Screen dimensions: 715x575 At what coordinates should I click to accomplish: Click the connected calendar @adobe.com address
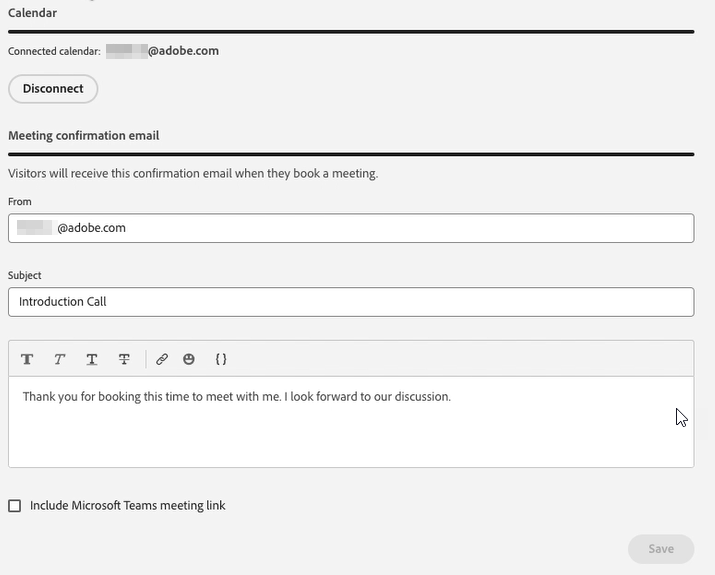pyautogui.click(x=162, y=51)
